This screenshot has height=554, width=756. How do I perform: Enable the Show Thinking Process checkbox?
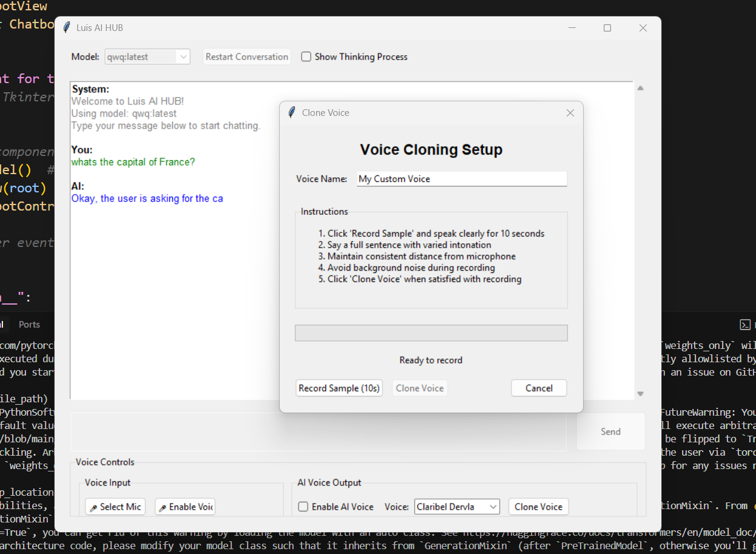[306, 56]
